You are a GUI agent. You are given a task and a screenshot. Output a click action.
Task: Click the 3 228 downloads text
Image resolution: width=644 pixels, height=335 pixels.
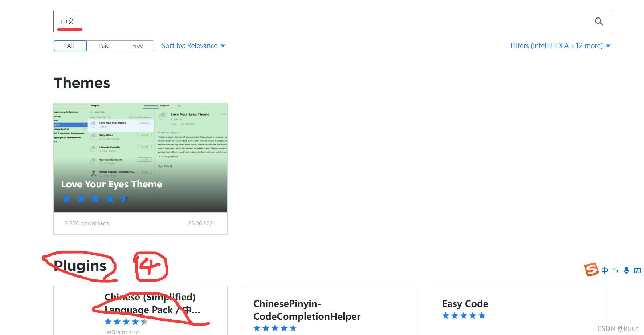(x=87, y=223)
